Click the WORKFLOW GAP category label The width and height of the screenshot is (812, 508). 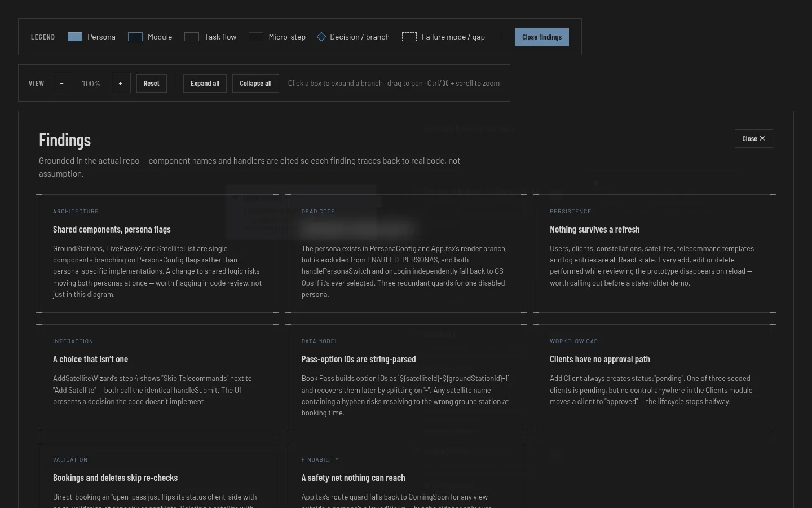click(574, 341)
